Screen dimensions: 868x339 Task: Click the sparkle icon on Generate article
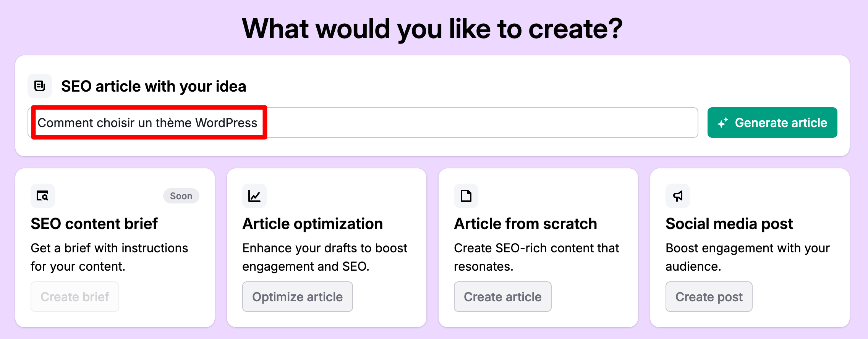click(722, 123)
